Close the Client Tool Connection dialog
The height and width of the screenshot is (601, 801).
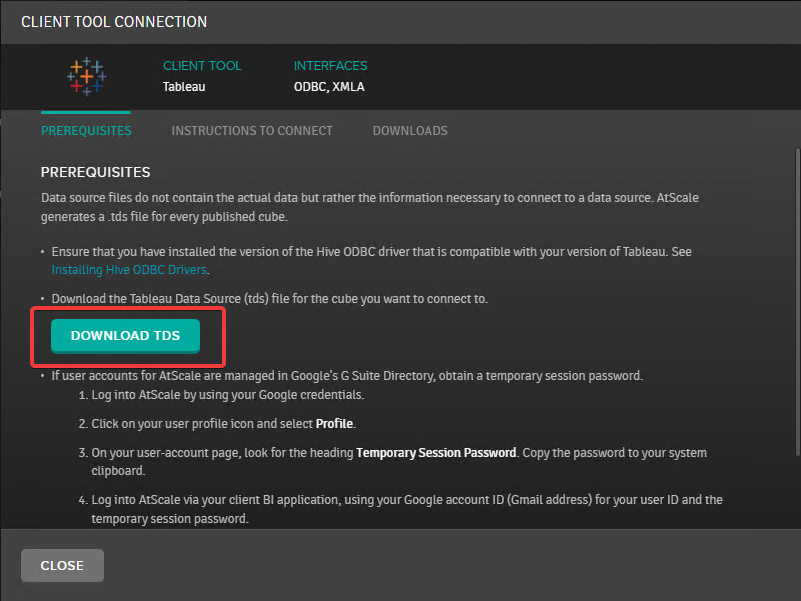[x=62, y=565]
